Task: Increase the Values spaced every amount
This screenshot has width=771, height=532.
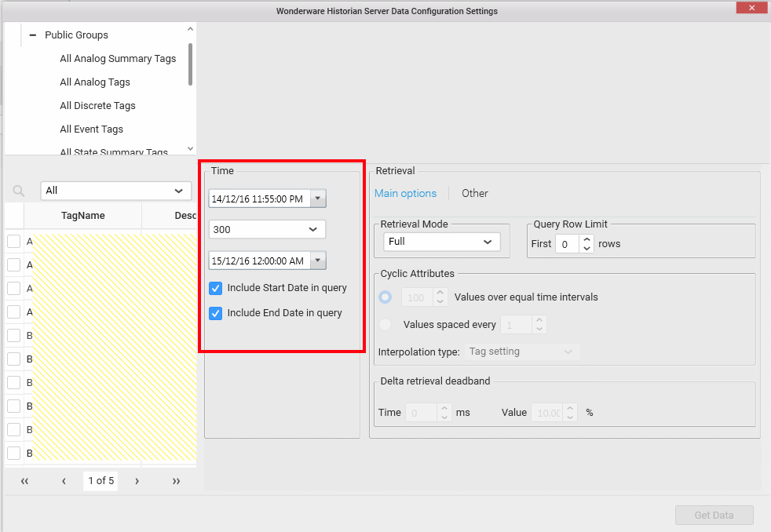Action: pos(539,320)
